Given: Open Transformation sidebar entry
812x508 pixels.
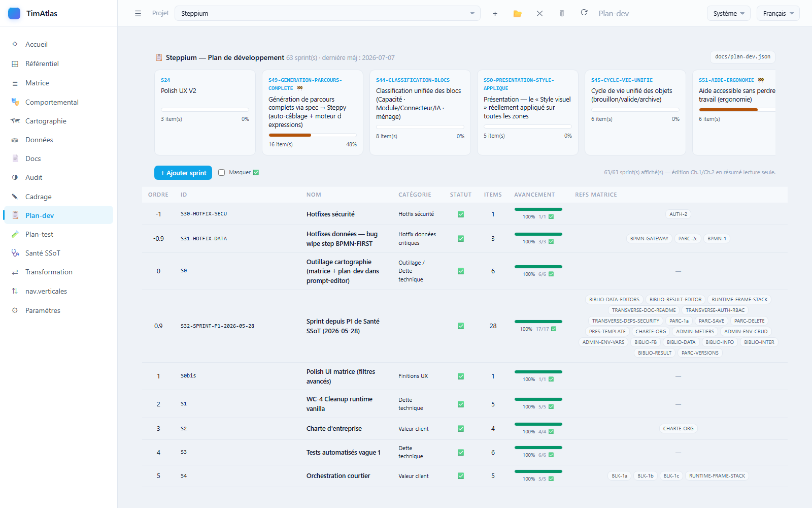Looking at the screenshot, I should (58, 272).
